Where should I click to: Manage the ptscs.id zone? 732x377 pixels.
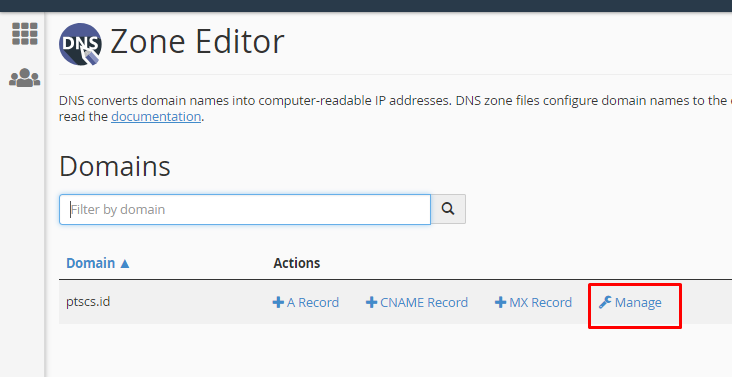(x=630, y=302)
